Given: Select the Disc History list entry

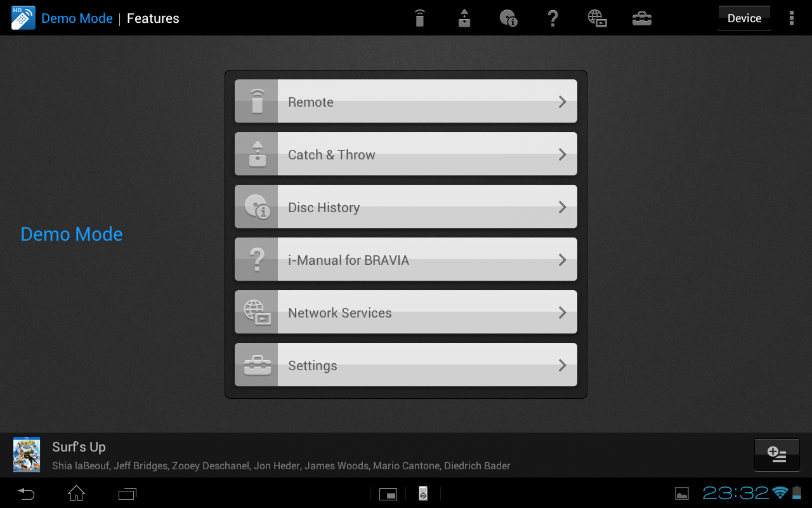Looking at the screenshot, I should 406,207.
